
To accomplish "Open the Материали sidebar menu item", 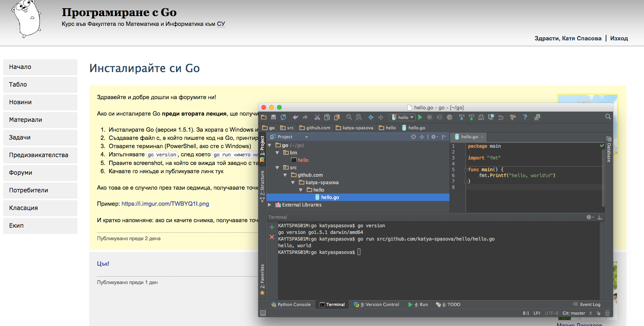I will point(40,120).
